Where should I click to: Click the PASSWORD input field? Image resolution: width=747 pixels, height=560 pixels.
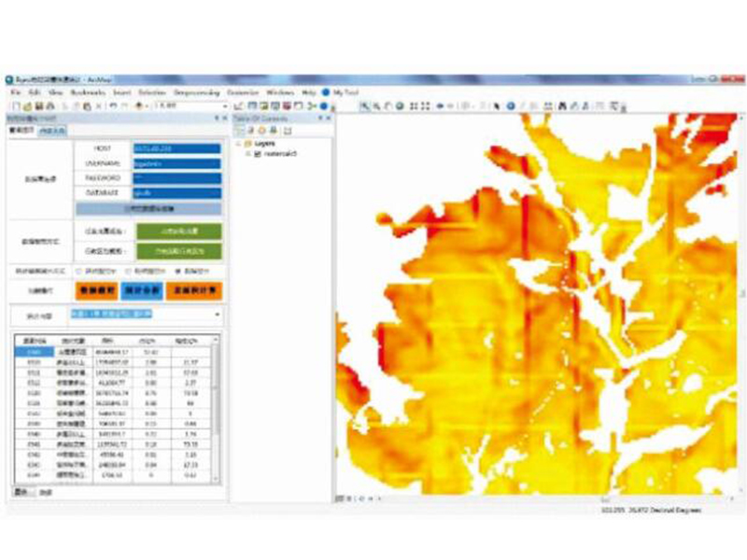click(x=176, y=178)
